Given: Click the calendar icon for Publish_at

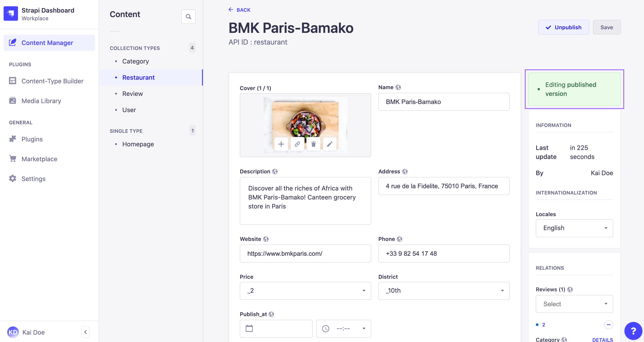Looking at the screenshot, I should coord(249,328).
